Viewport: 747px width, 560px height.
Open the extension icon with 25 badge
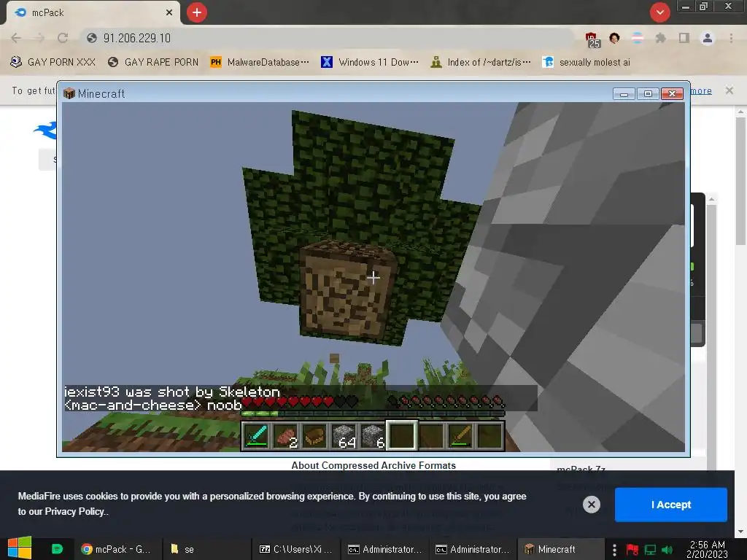(592, 39)
